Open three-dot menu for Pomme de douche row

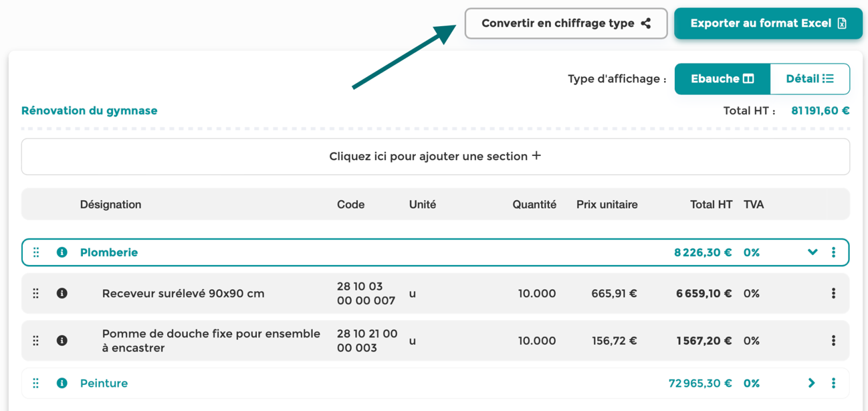click(x=833, y=341)
